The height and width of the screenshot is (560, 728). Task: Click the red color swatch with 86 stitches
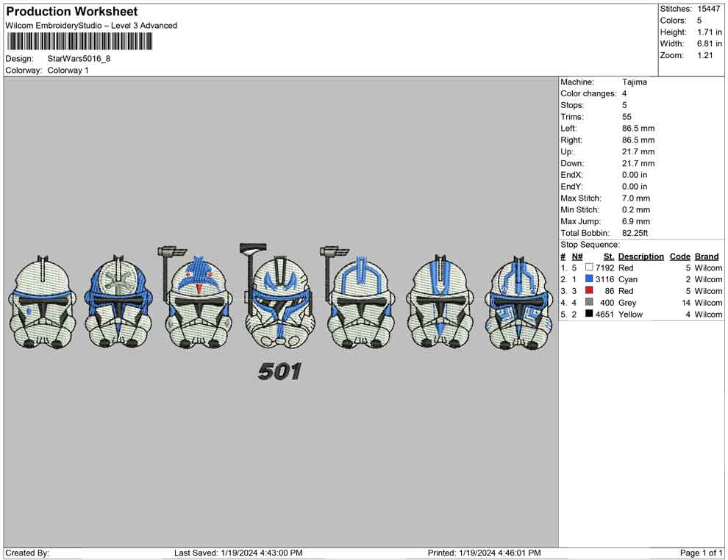coord(589,290)
